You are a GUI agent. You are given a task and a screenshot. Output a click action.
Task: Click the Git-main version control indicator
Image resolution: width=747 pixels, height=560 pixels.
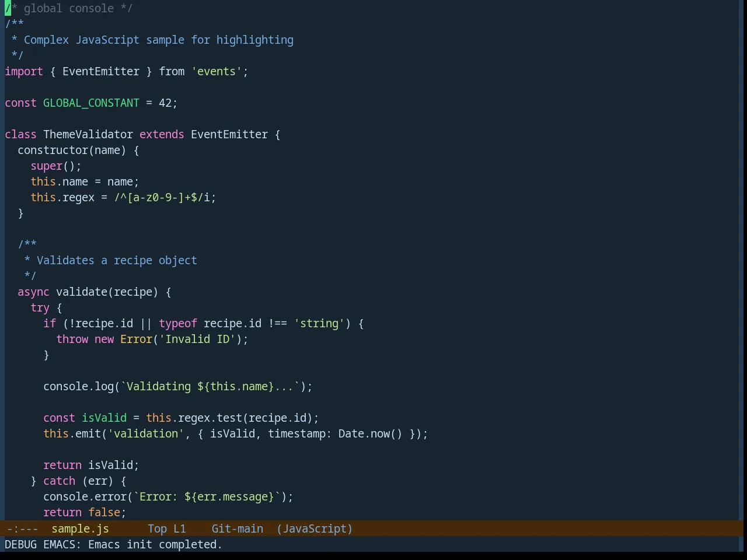click(237, 528)
